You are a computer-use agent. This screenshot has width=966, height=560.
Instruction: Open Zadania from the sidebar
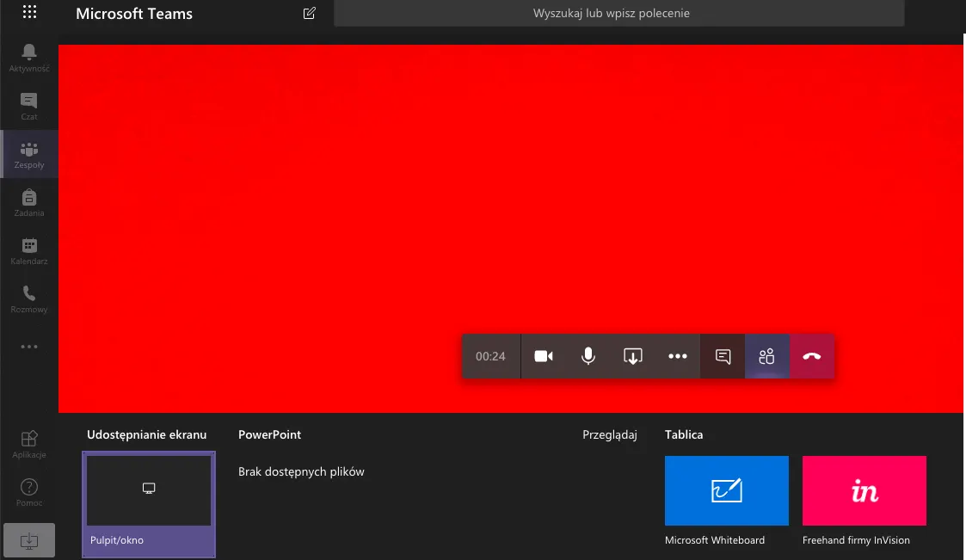29,202
